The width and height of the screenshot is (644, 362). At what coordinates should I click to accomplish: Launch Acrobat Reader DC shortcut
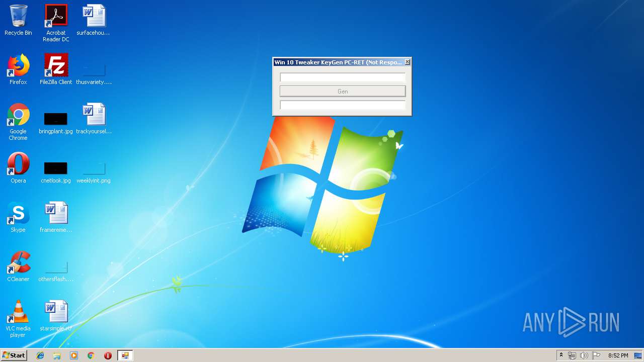(x=56, y=23)
